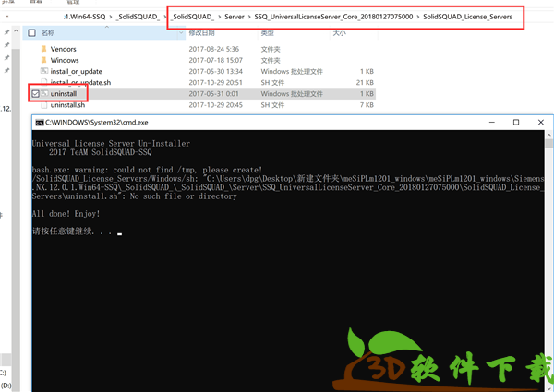Open the Windows folder icon
554x392 pixels.
43,60
